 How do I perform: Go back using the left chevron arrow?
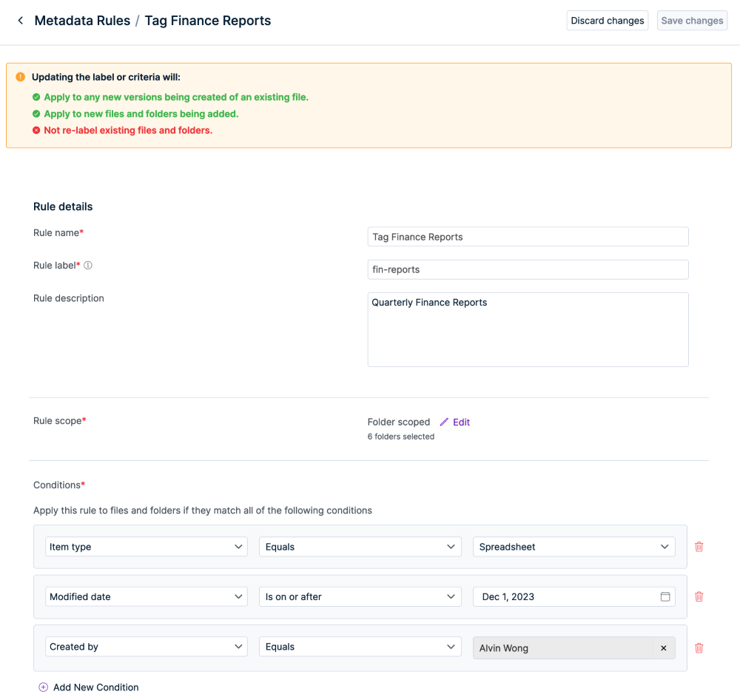point(20,20)
